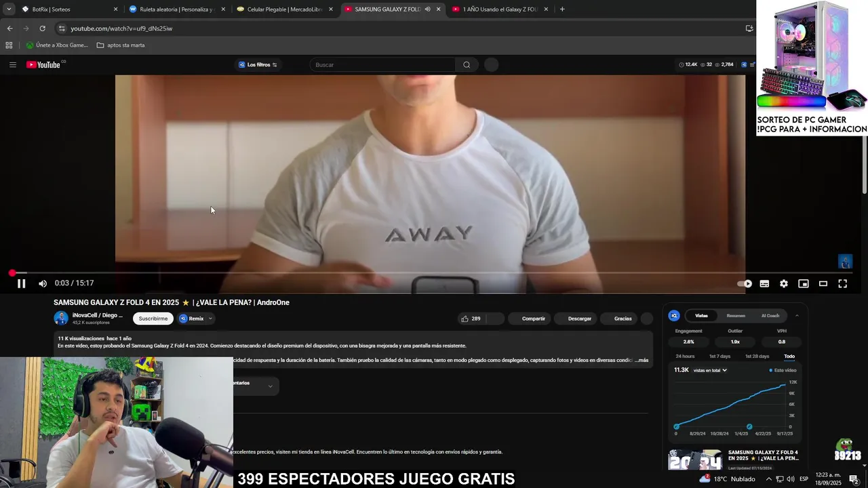Open player settings gear
The image size is (868, 488).
[784, 283]
